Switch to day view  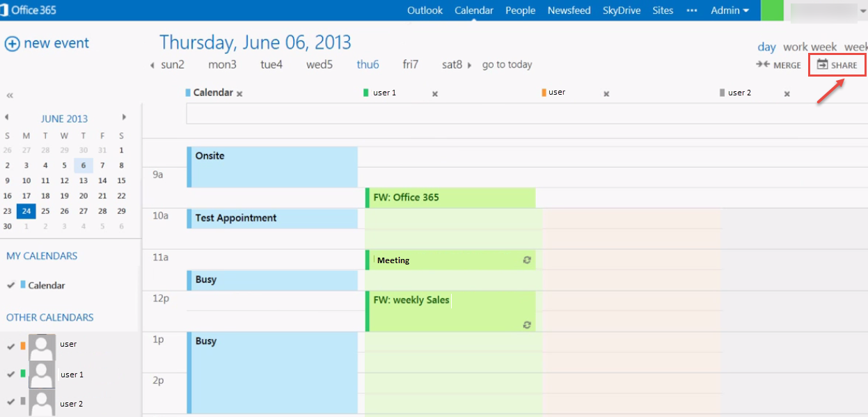pyautogui.click(x=766, y=47)
